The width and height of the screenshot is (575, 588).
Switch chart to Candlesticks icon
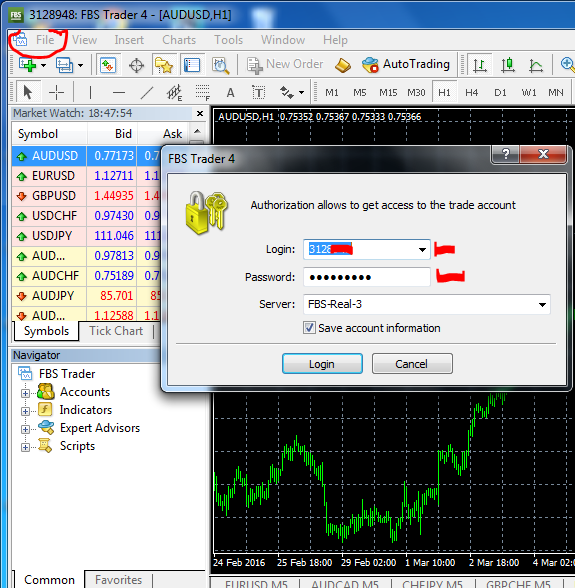pos(508,65)
